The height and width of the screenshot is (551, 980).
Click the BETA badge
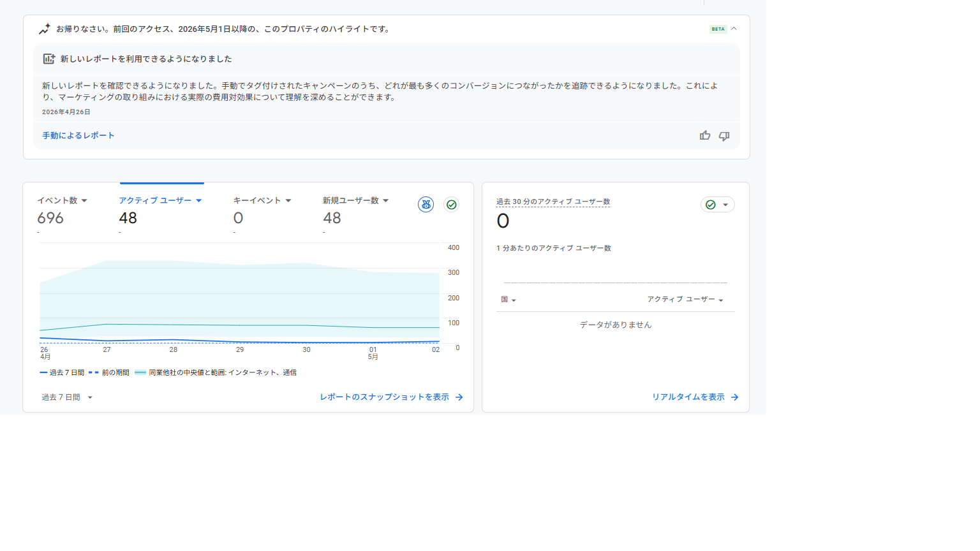[718, 29]
